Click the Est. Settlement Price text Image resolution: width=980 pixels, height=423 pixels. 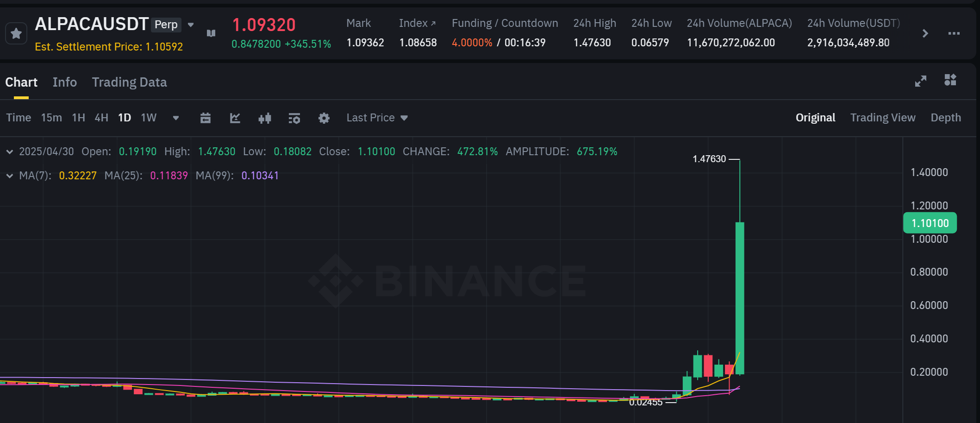[109, 47]
